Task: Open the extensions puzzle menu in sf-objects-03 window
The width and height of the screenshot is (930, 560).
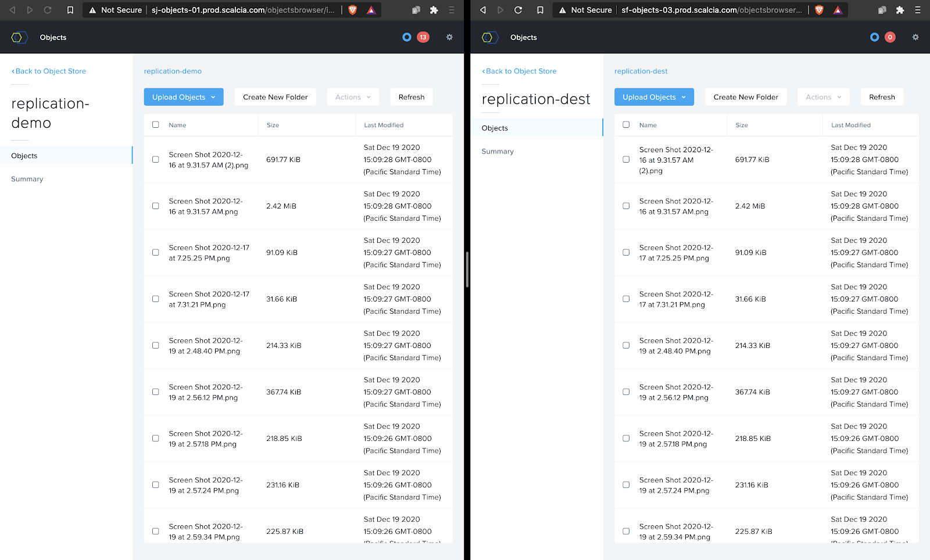Action: [x=900, y=10]
